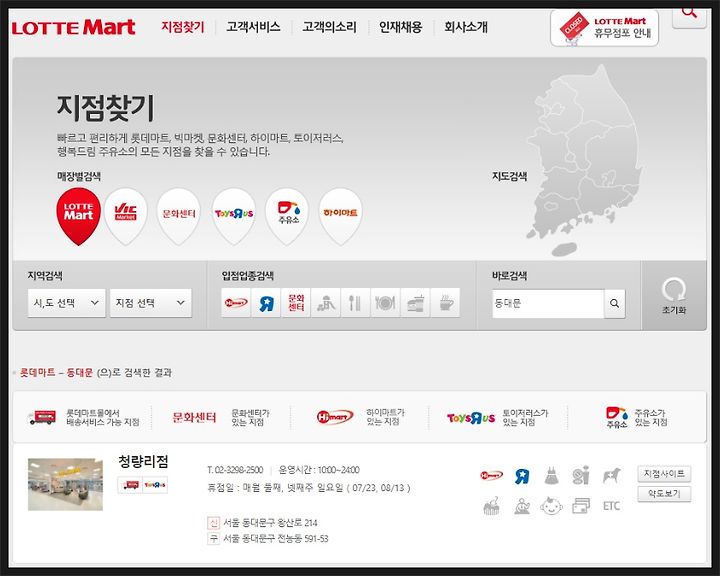Filter by plate and cutlery icon in 입점업종검색
720x576 pixels.
(385, 303)
